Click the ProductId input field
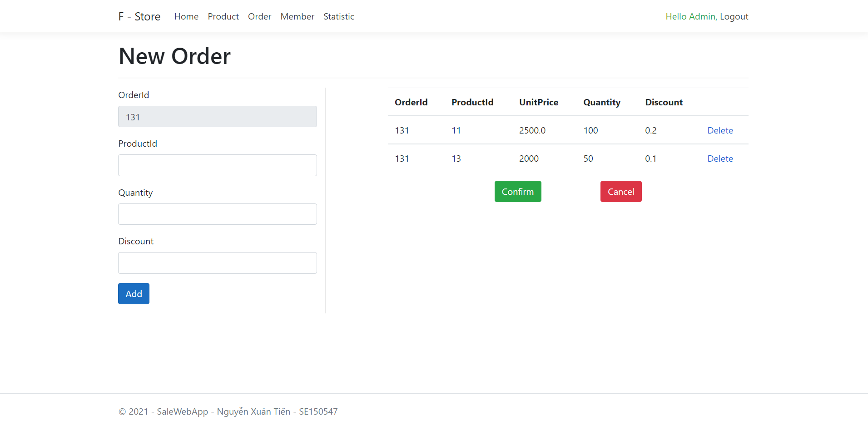 click(217, 165)
